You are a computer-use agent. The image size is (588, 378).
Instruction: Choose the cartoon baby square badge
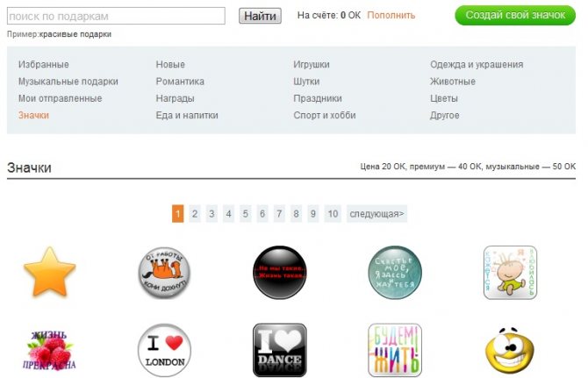[510, 273]
